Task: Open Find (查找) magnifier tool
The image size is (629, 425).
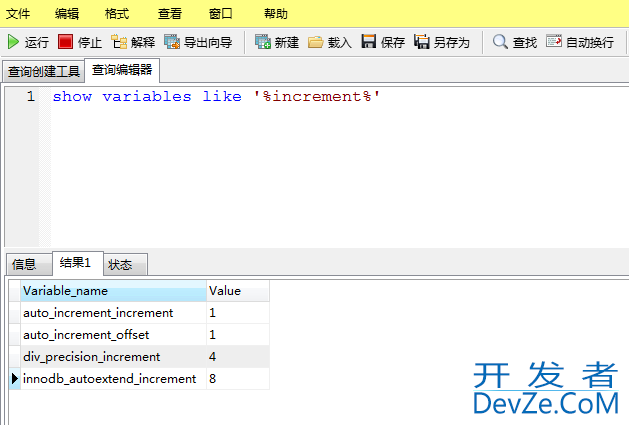Action: [x=500, y=42]
